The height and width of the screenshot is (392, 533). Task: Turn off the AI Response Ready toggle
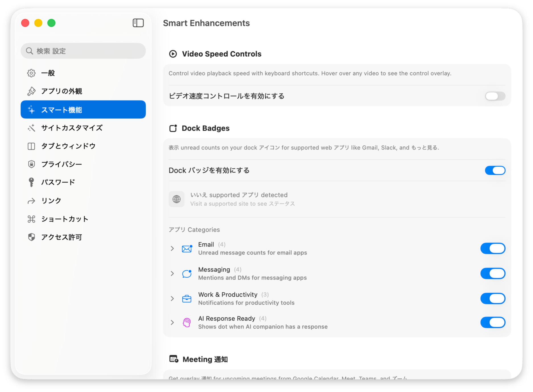493,323
